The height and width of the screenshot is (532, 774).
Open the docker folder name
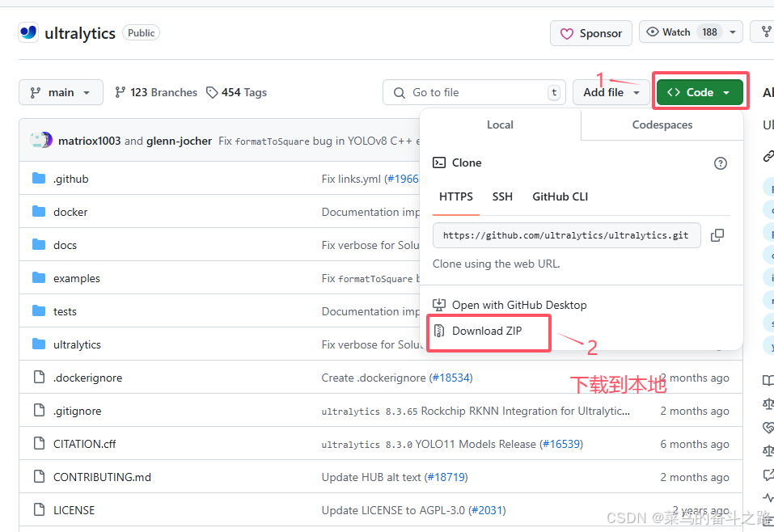pyautogui.click(x=70, y=212)
